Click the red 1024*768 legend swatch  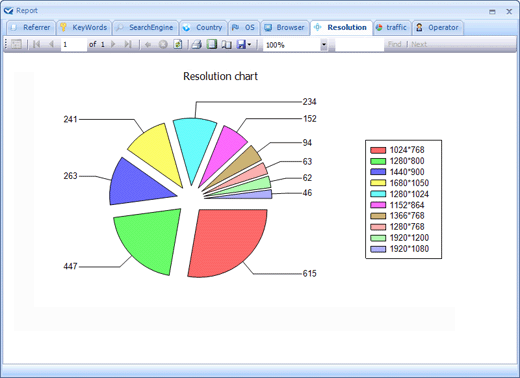(x=378, y=150)
